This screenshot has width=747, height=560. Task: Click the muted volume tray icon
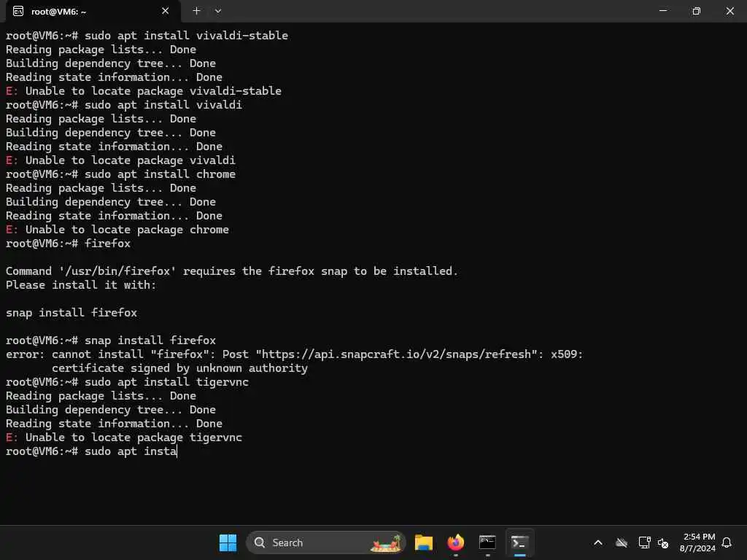tap(662, 542)
